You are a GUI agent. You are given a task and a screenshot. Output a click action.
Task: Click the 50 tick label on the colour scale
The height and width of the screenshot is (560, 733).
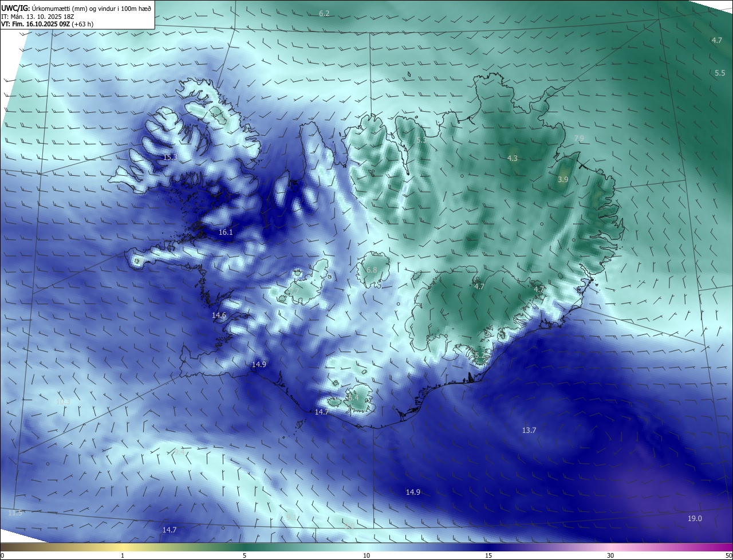pyautogui.click(x=728, y=555)
